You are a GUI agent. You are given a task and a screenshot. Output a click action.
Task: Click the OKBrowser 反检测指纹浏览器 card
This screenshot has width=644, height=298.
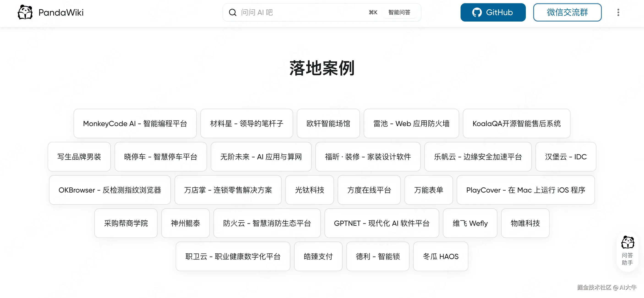point(110,190)
